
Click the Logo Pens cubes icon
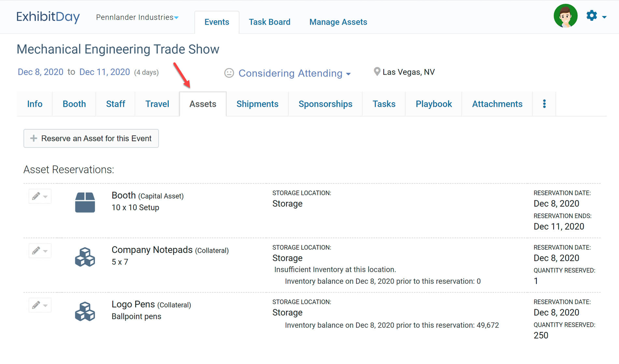point(85,311)
